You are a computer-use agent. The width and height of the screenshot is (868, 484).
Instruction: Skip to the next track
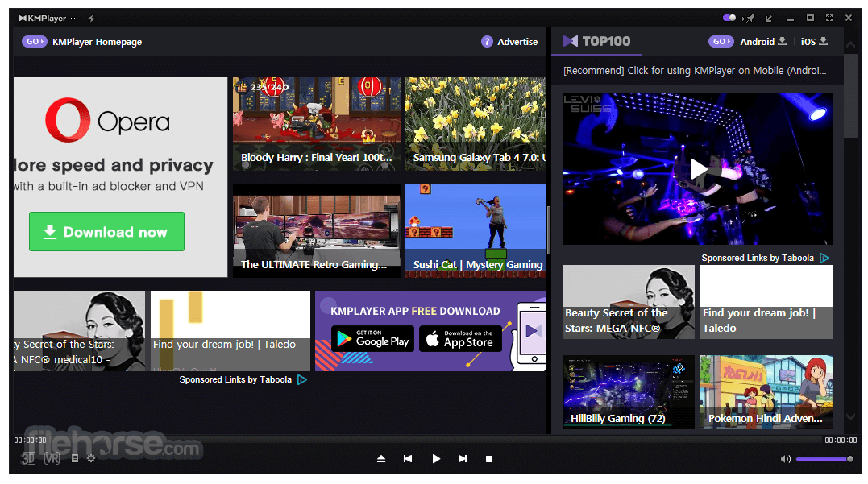coord(463,459)
